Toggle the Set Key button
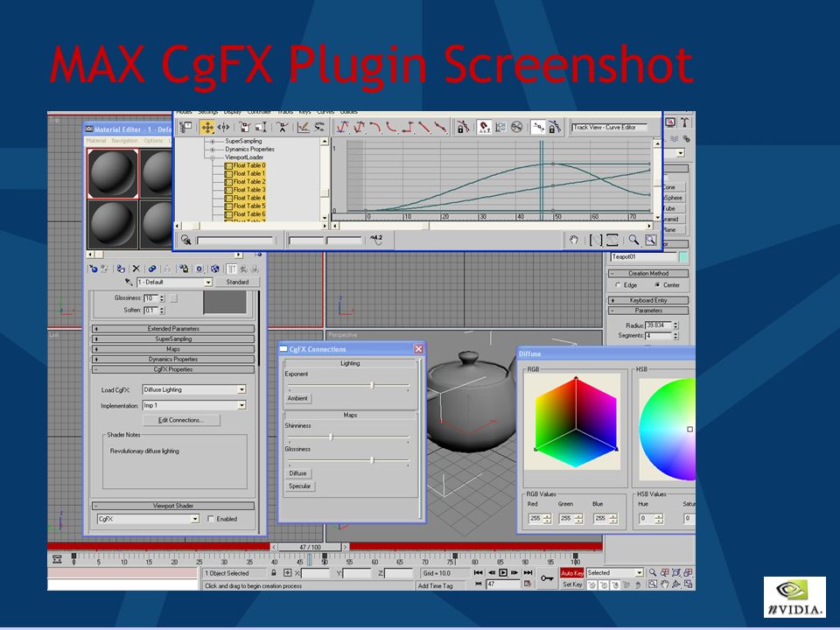 pos(571,584)
